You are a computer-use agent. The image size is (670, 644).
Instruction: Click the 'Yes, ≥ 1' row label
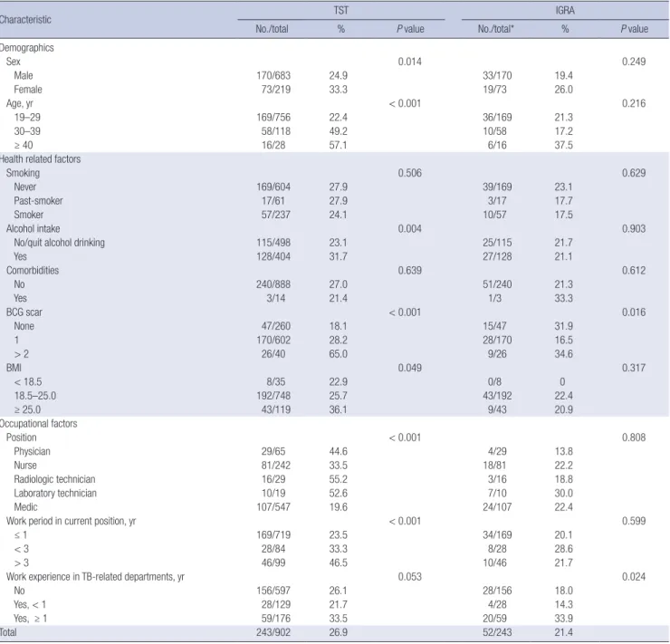30,619
